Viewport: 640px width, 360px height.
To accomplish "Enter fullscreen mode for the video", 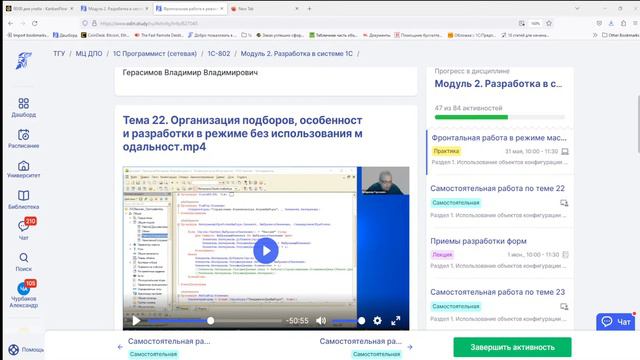I will (396, 321).
